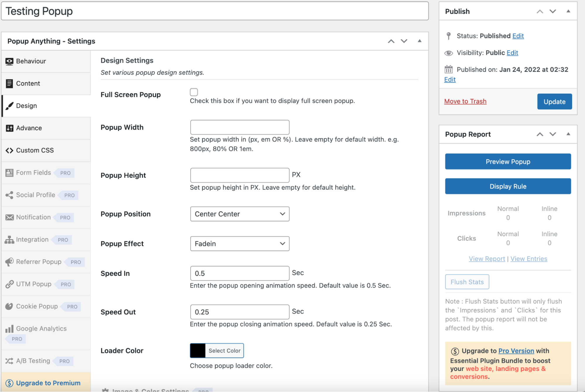
Task: Focus the Popup Width input field
Action: click(x=240, y=127)
